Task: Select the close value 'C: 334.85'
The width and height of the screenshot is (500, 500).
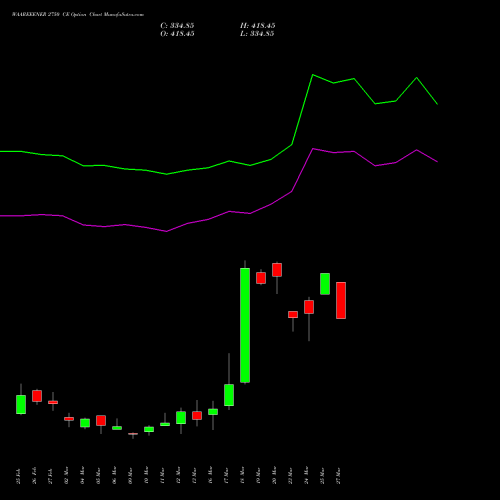Action: tap(177, 26)
